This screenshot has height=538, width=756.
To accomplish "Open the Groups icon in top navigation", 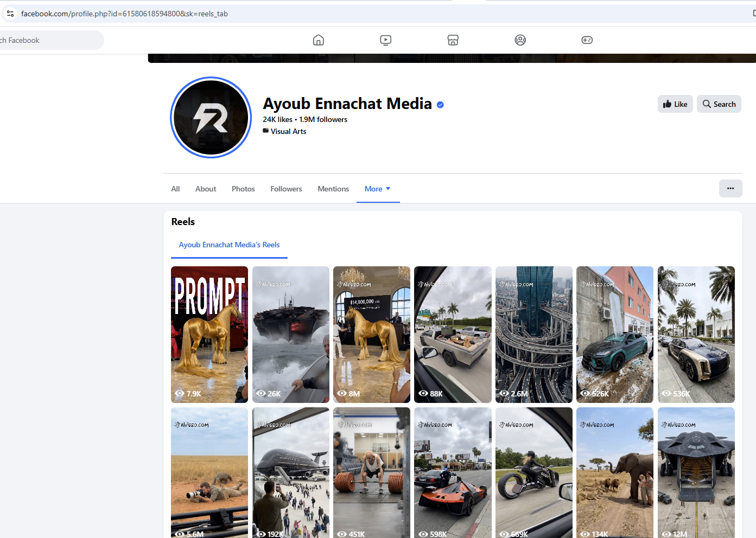I will [520, 40].
